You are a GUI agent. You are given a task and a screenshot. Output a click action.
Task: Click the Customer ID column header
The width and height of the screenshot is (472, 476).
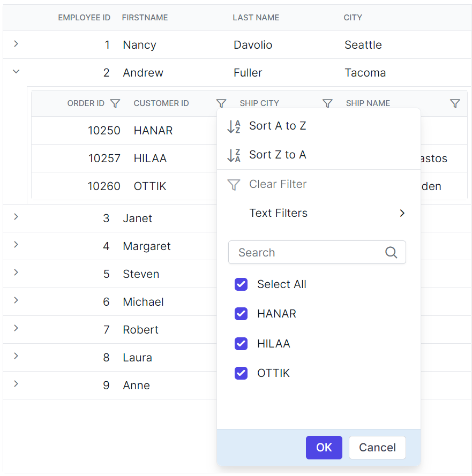point(161,103)
